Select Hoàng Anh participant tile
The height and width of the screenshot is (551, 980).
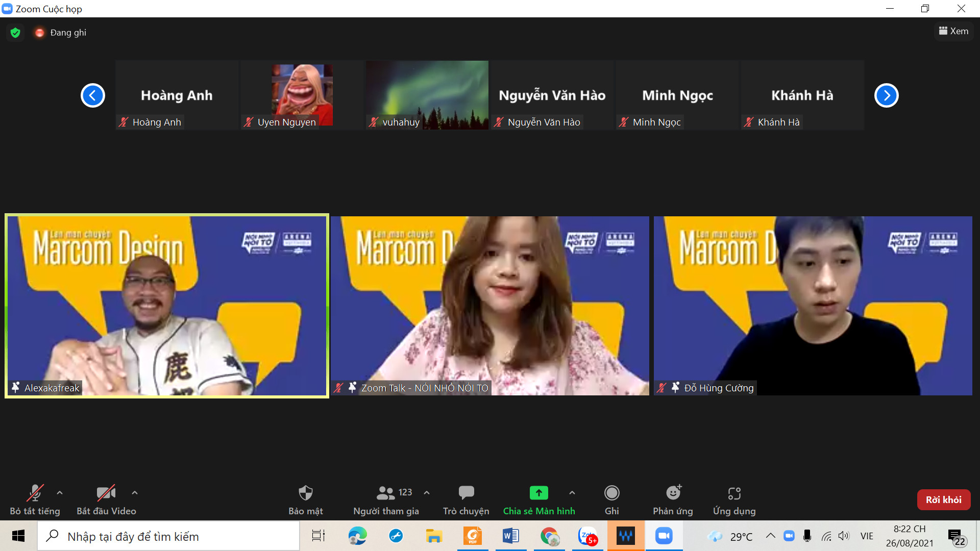(x=177, y=95)
